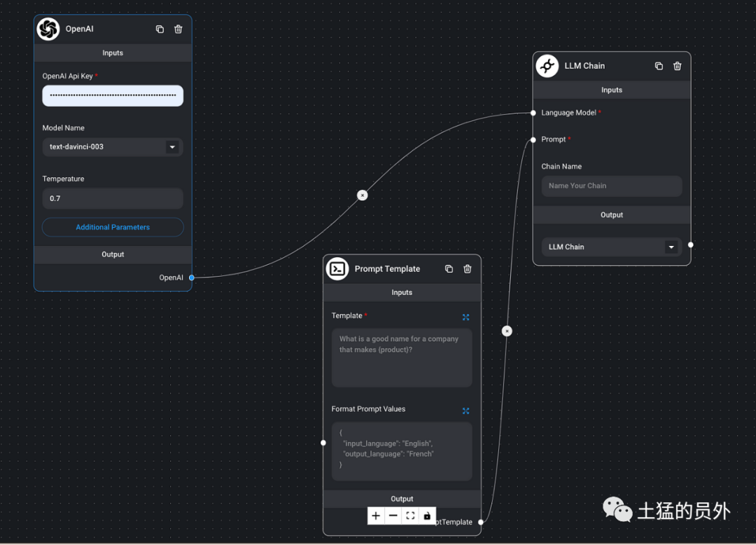Focus the OpenAI Api Key field
This screenshot has height=545, width=756.
coord(113,95)
